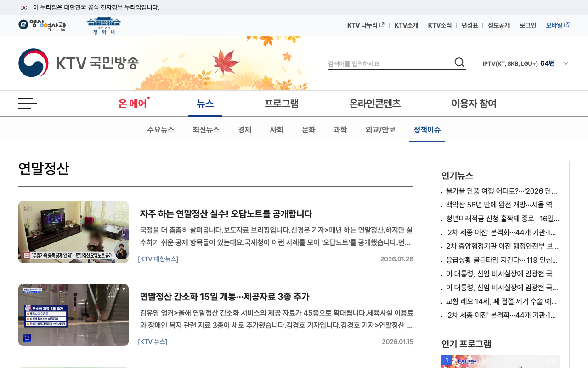Viewport: 588px width, 368px height.
Task: Open popular news '청년미래적금 신청 홀짝제 종료'
Action: tap(503, 218)
